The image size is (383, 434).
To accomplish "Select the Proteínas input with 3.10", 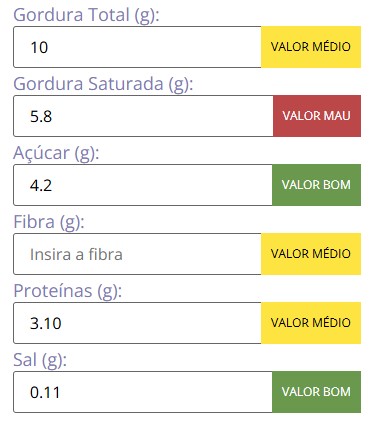I will coord(137,323).
